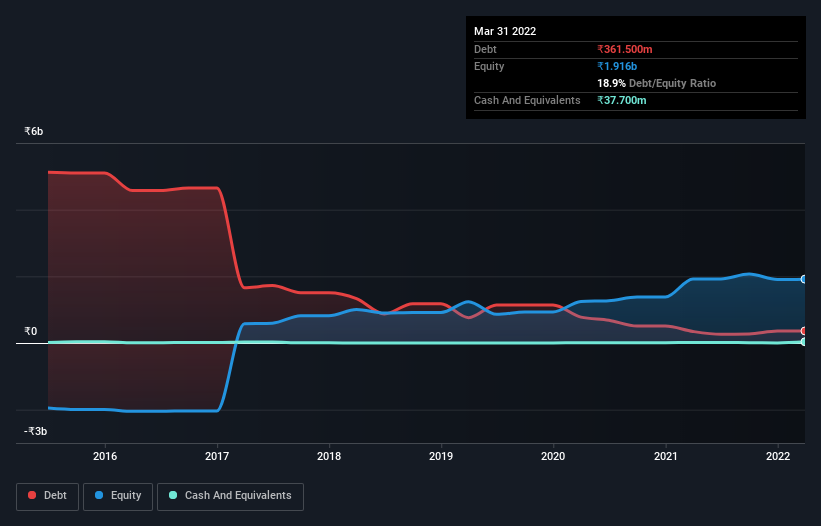Click the ₹0 y-axis label

(x=31, y=331)
